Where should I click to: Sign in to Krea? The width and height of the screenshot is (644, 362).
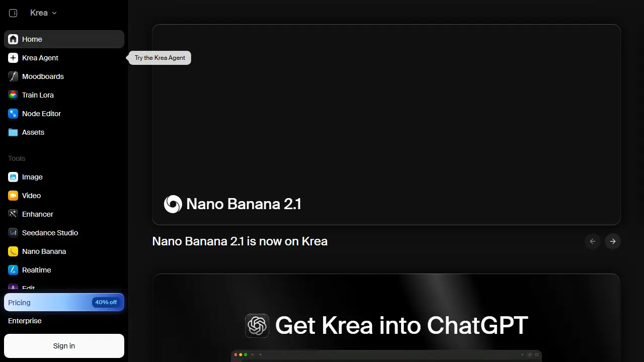coord(64,346)
